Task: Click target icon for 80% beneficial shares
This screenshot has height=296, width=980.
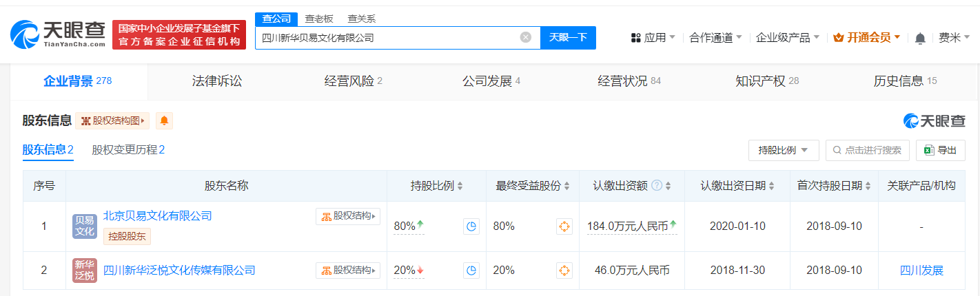Action: tap(564, 226)
